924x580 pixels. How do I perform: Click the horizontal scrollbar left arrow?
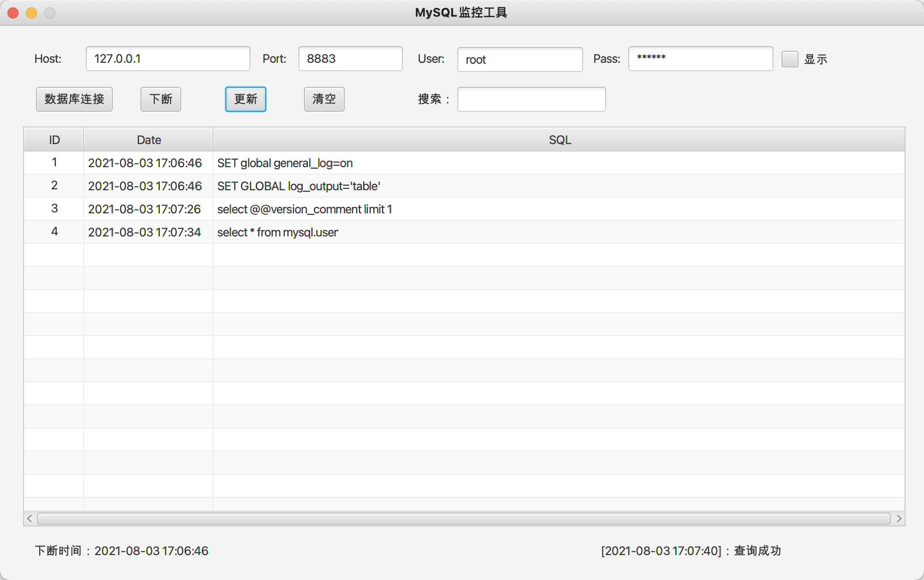30,519
